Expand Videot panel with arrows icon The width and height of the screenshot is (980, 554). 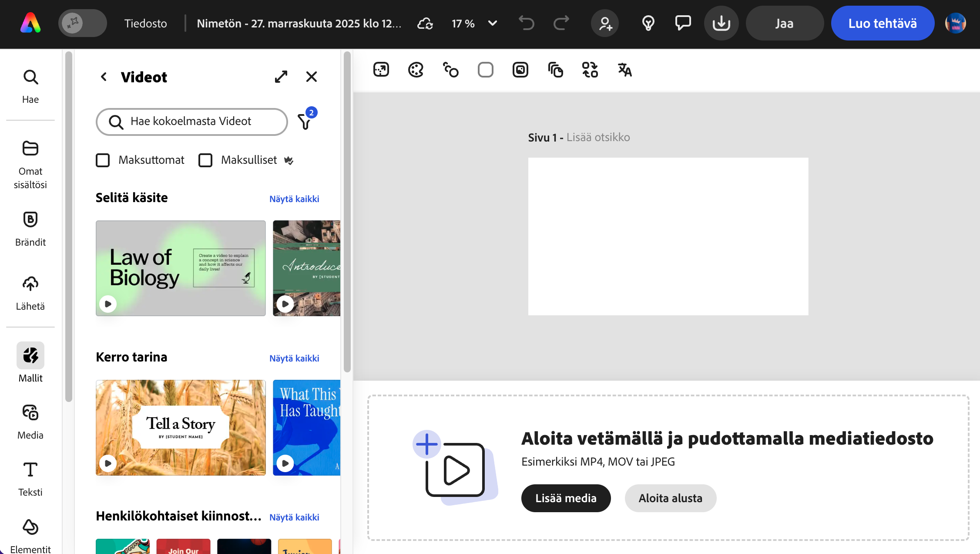pyautogui.click(x=281, y=77)
